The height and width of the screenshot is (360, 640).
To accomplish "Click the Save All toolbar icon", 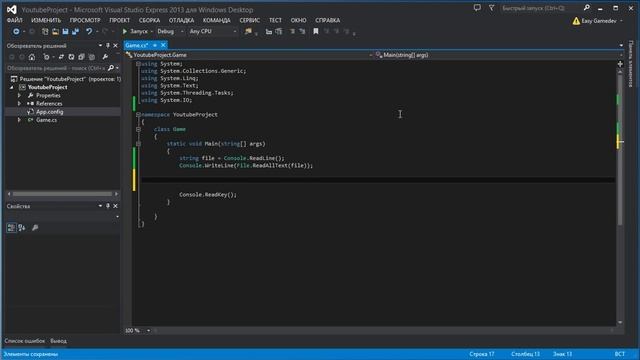I will pyautogui.click(x=76, y=31).
